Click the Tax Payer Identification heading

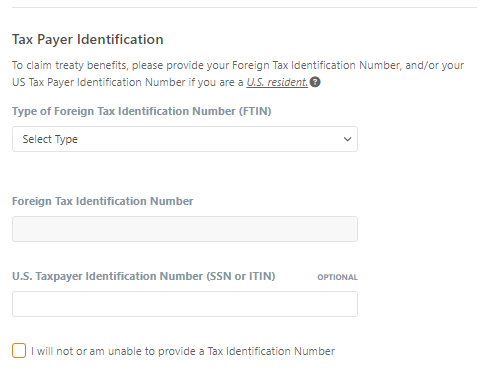pos(88,39)
